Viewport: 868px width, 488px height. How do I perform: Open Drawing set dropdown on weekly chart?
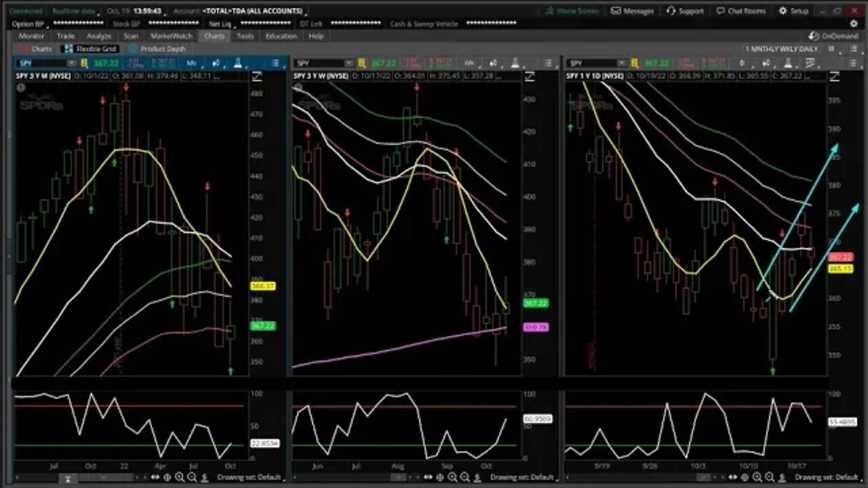tap(523, 477)
